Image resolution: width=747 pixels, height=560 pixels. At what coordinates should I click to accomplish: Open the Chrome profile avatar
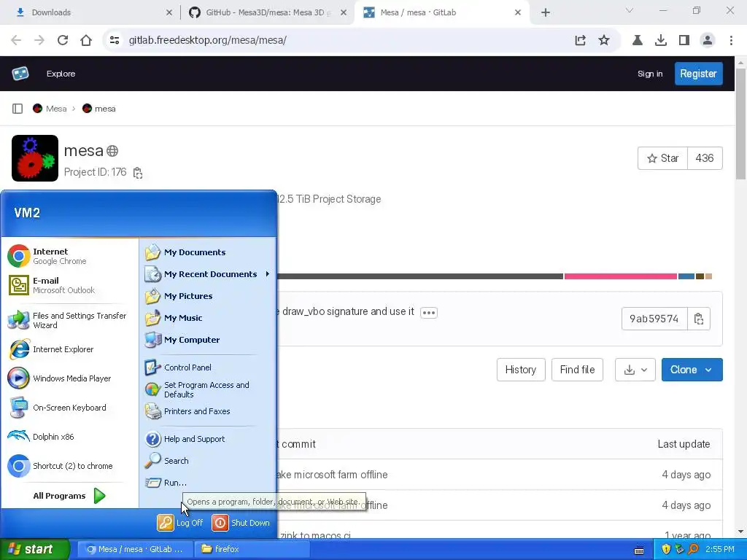708,41
